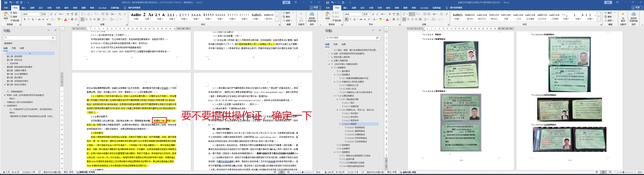Click the Sort icon in right window's paragraph group

coord(442,14)
